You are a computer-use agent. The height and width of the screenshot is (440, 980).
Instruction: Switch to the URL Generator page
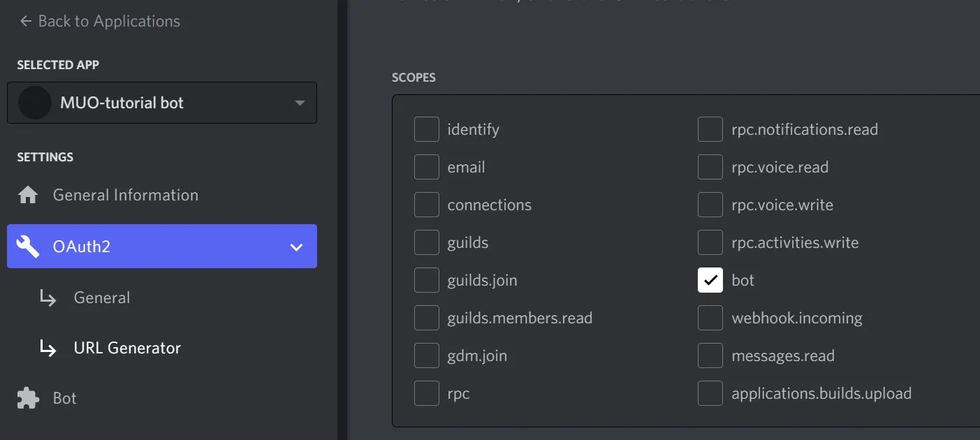127,348
